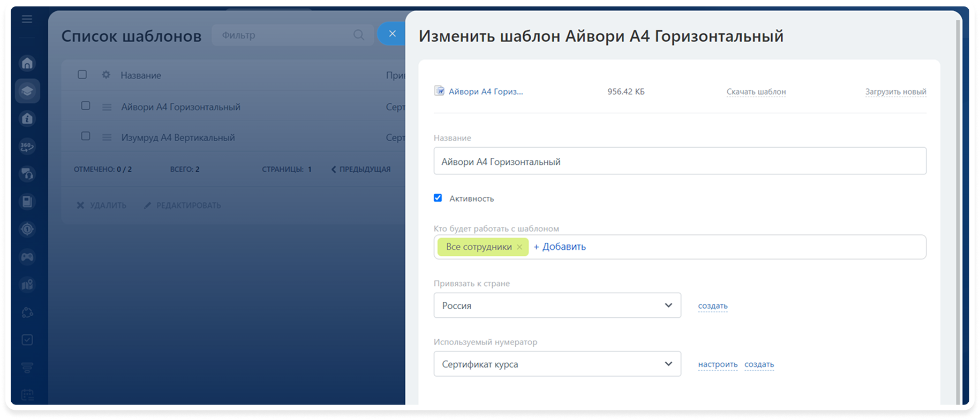Image resolution: width=980 pixels, height=420 pixels.
Task: Expand the Россия country dropdown
Action: [557, 306]
